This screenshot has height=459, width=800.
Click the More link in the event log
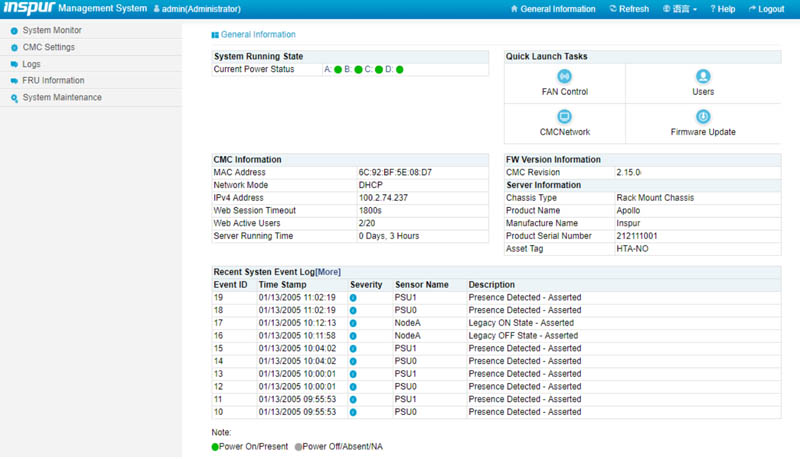pyautogui.click(x=328, y=272)
